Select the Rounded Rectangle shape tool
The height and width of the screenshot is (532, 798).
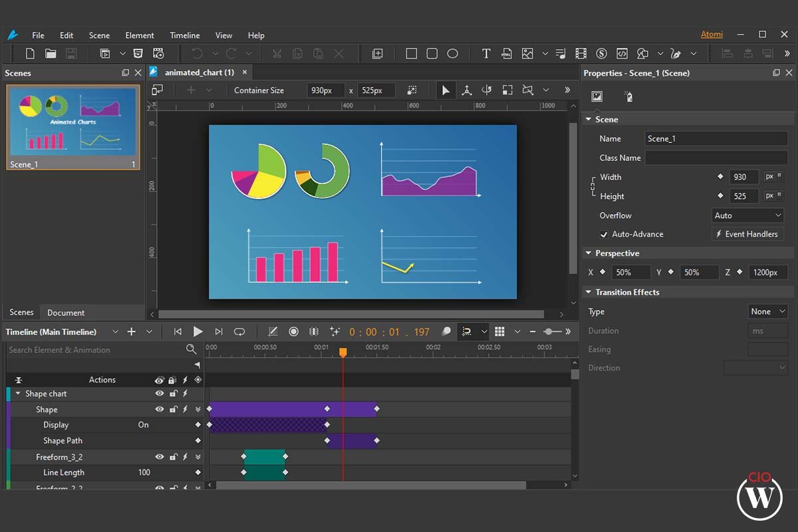[x=432, y=54]
